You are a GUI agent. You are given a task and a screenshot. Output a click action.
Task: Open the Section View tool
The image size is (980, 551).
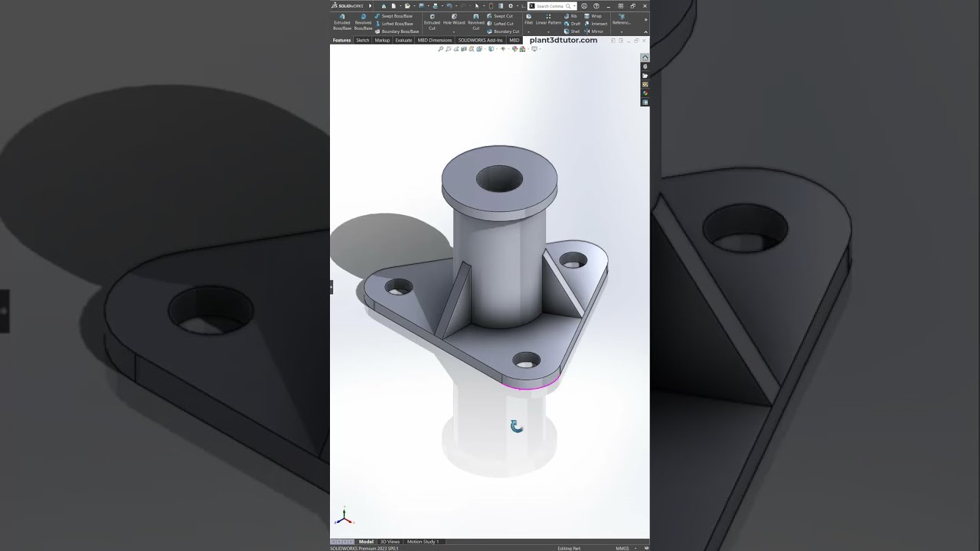point(463,49)
